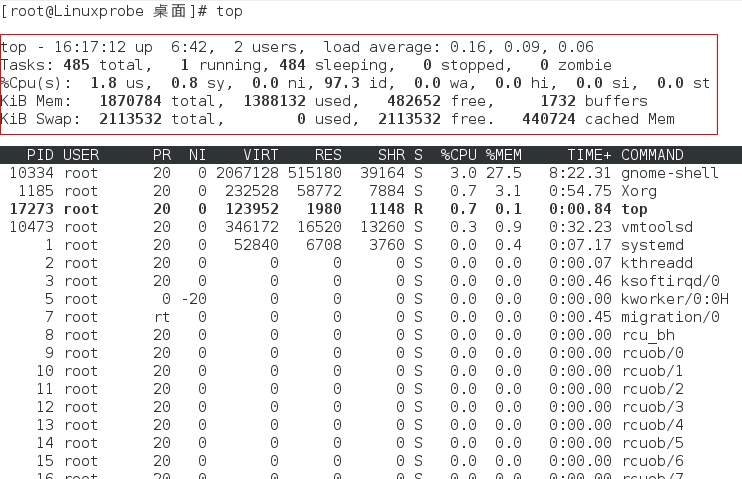742x479 pixels.
Task: Click the 482652 free memory value
Action: (x=414, y=101)
